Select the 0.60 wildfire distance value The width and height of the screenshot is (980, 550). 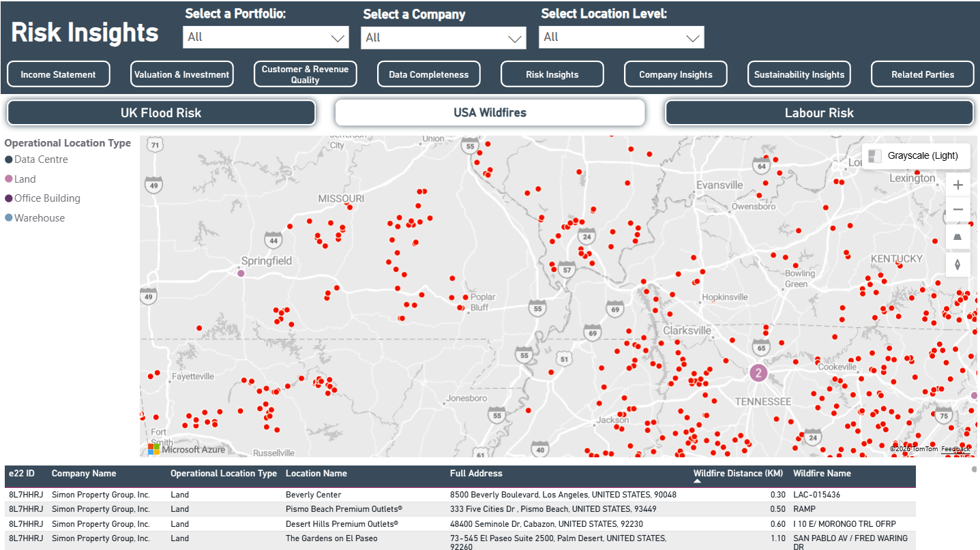click(777, 524)
